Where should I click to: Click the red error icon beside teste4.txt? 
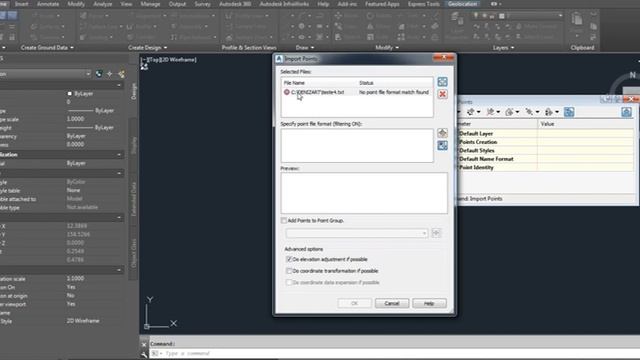pos(287,92)
